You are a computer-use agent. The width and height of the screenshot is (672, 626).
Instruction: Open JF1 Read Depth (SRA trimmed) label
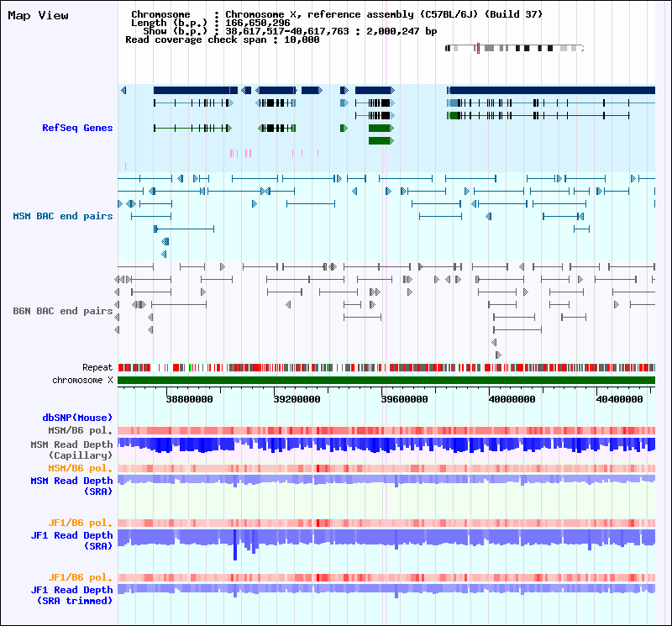71,596
